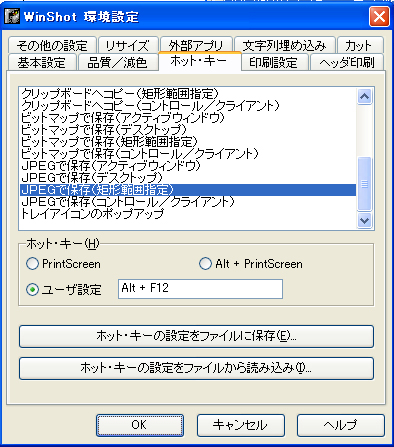Confirm settings with the OK button

(x=140, y=425)
